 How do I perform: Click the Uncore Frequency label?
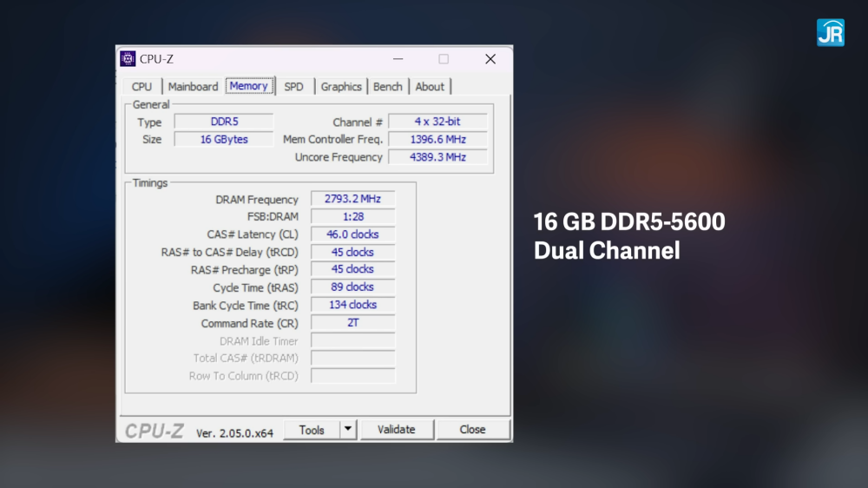[339, 157]
